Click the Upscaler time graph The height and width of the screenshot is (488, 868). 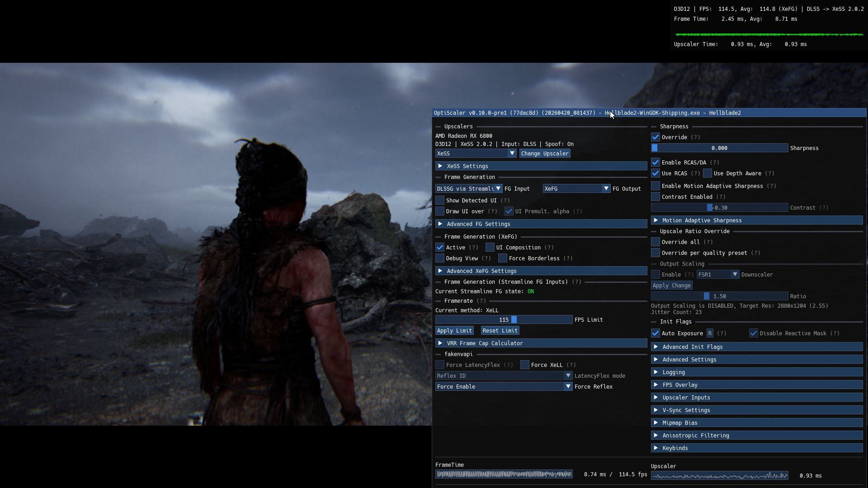pyautogui.click(x=720, y=476)
